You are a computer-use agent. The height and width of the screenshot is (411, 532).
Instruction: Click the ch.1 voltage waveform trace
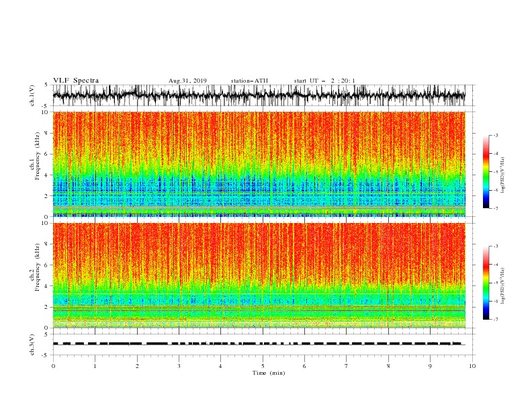(x=259, y=95)
